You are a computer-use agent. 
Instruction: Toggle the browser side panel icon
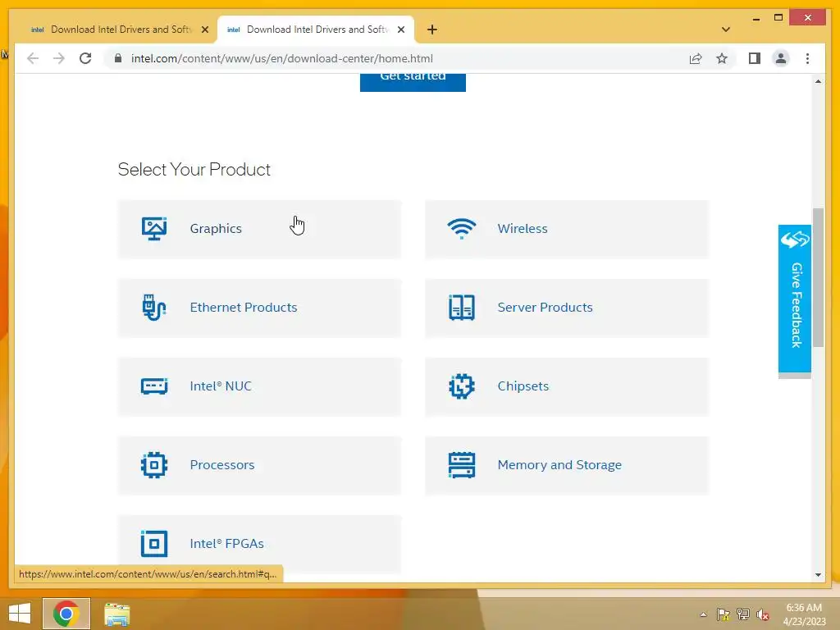pos(755,58)
